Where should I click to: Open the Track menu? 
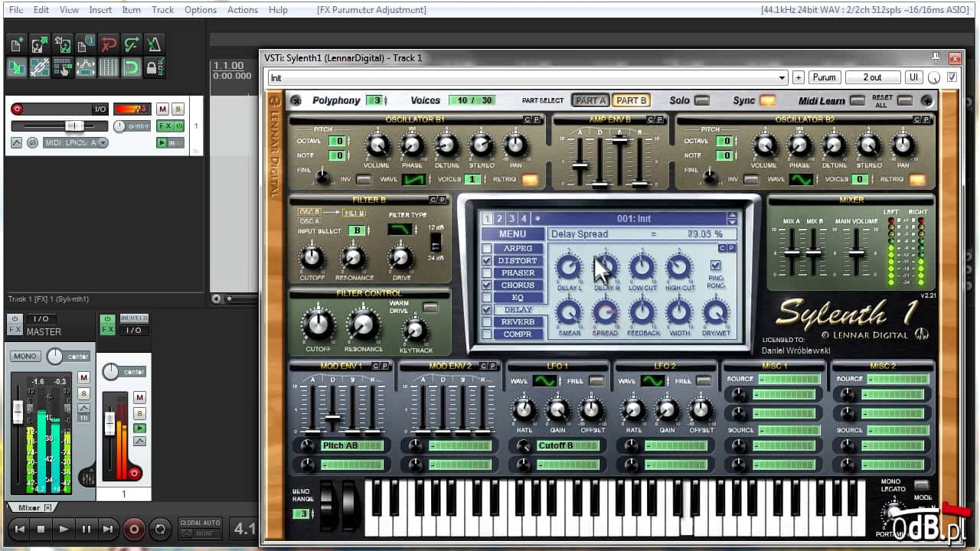tap(162, 10)
